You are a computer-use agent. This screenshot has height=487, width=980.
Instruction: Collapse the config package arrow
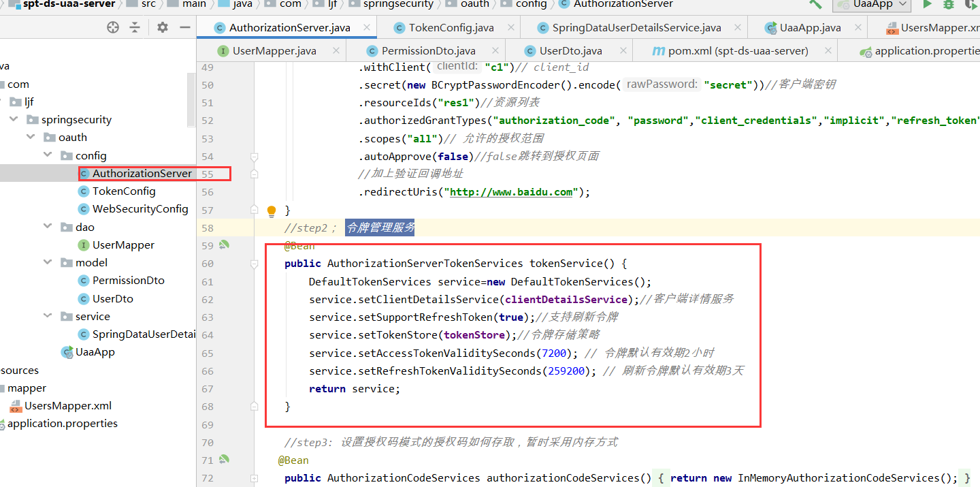point(47,155)
